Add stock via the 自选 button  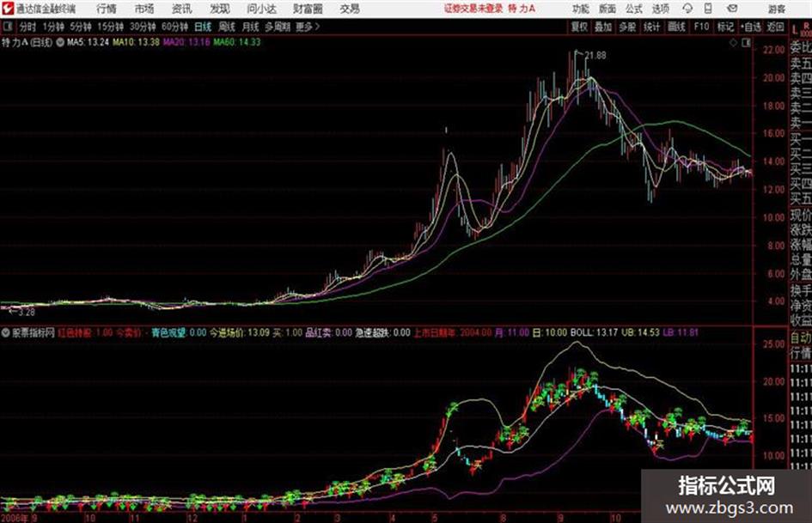click(x=751, y=27)
